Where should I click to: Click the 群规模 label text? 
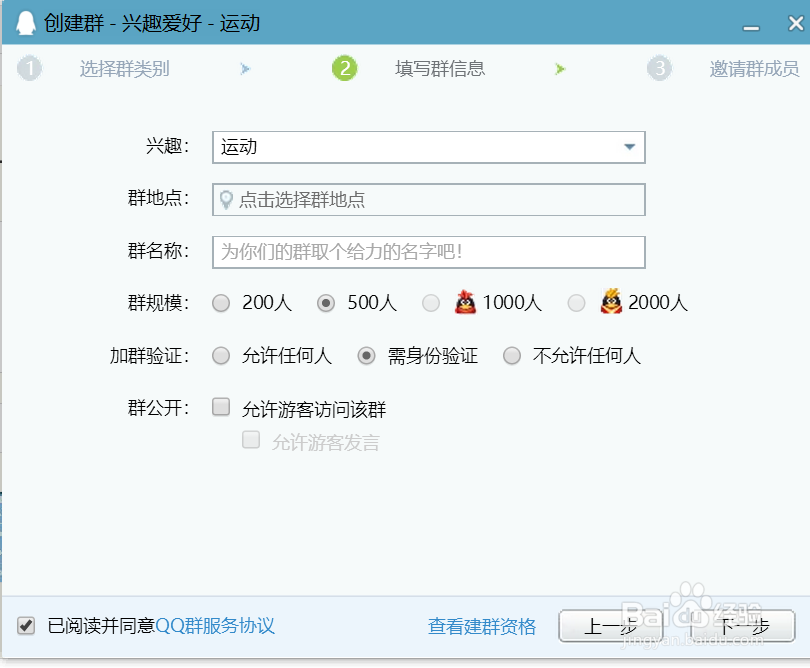[158, 303]
